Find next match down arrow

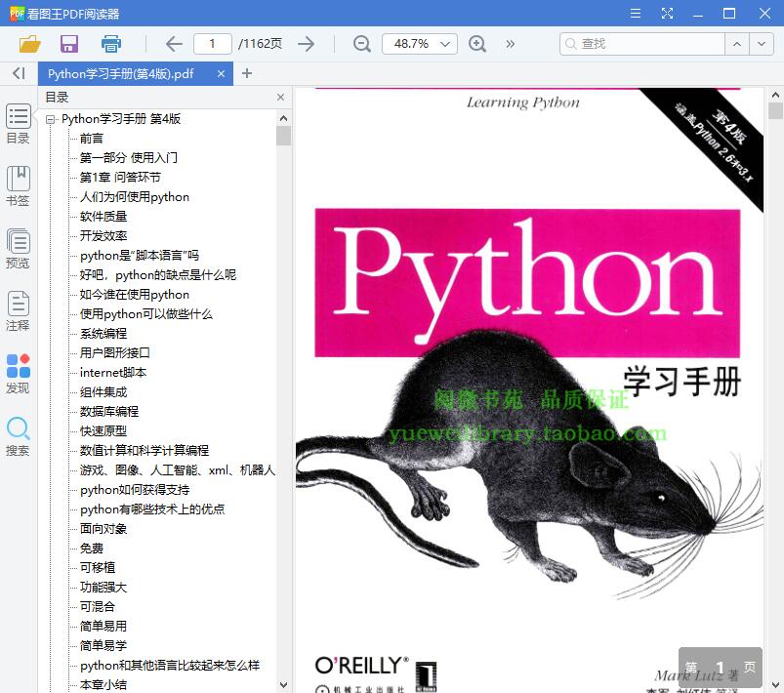tap(762, 44)
